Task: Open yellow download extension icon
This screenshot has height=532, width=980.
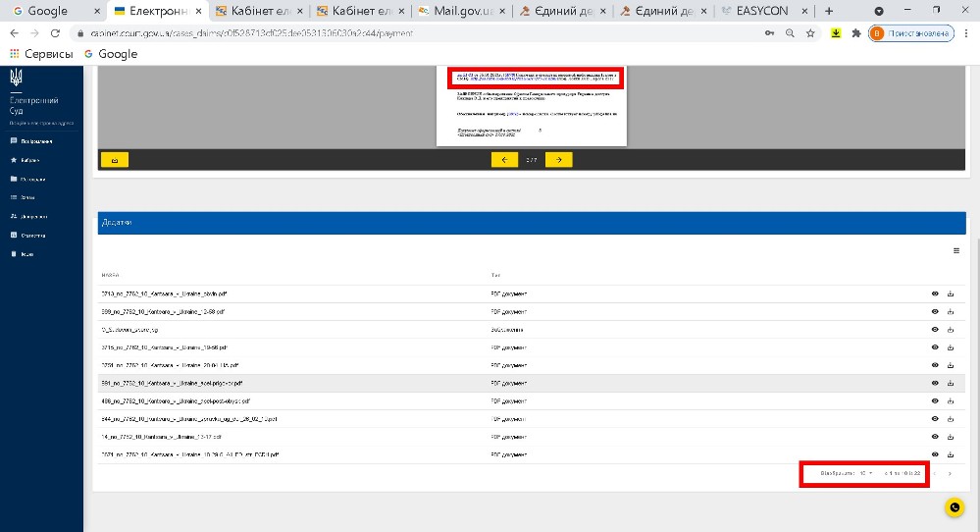Action: coord(836,33)
